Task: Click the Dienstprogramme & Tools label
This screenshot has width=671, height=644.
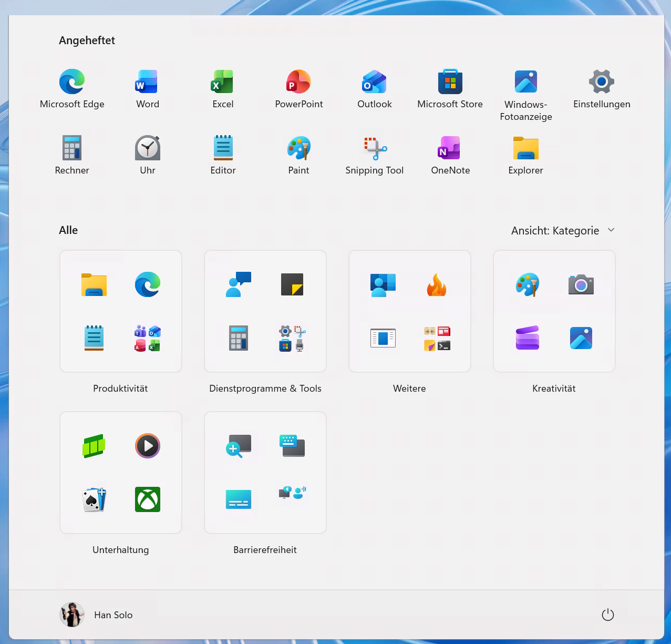Action: [265, 389]
